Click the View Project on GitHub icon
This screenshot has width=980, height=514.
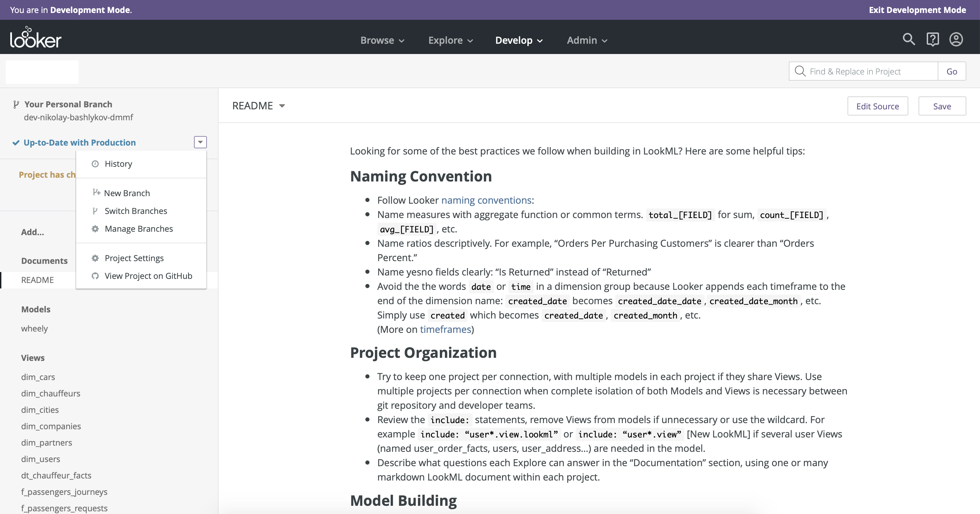[95, 276]
